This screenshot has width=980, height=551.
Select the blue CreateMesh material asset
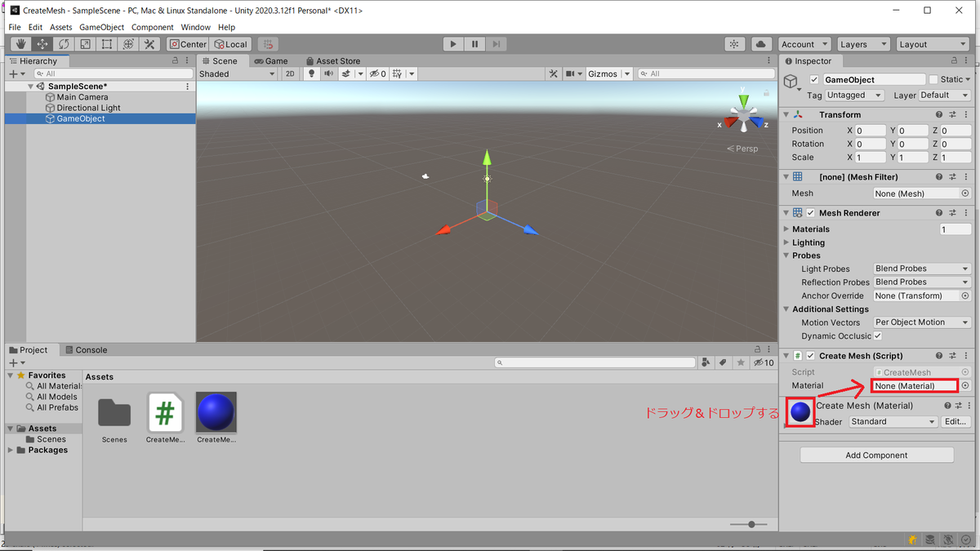pos(216,417)
